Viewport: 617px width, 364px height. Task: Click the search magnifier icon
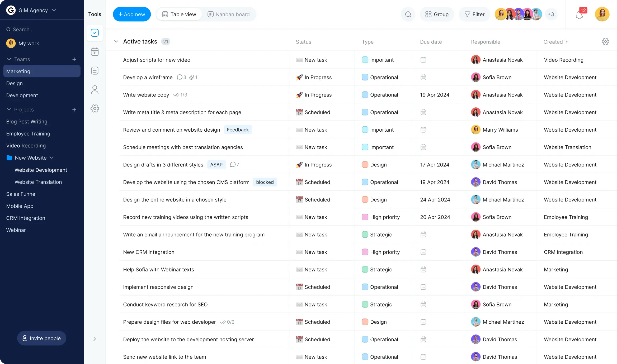[x=408, y=14]
